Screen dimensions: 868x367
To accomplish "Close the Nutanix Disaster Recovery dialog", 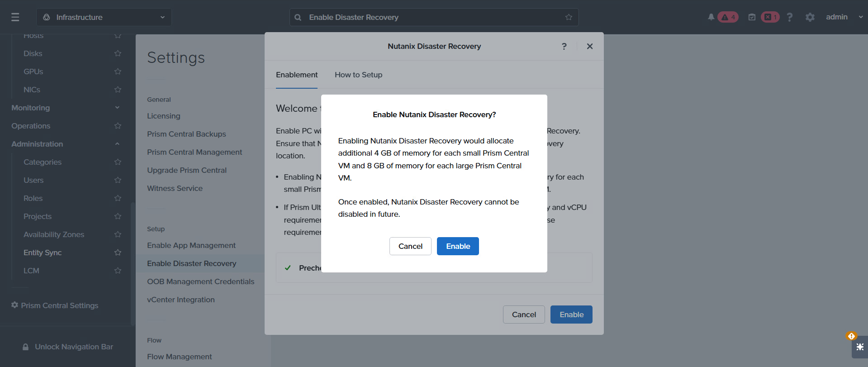I will click(x=590, y=46).
